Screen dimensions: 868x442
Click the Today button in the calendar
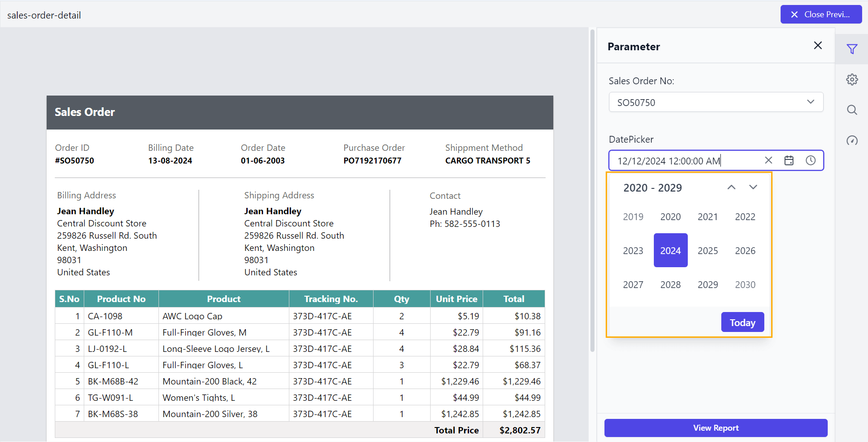pyautogui.click(x=742, y=322)
